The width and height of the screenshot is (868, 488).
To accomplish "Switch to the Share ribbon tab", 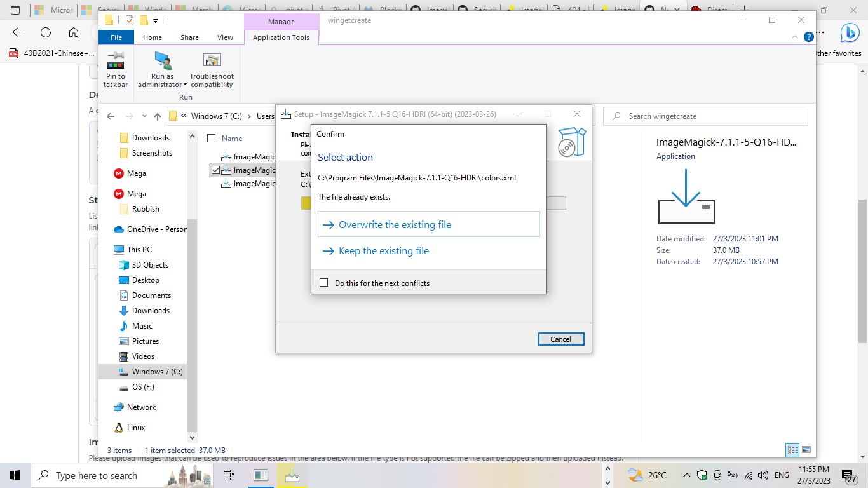I will pyautogui.click(x=189, y=37).
